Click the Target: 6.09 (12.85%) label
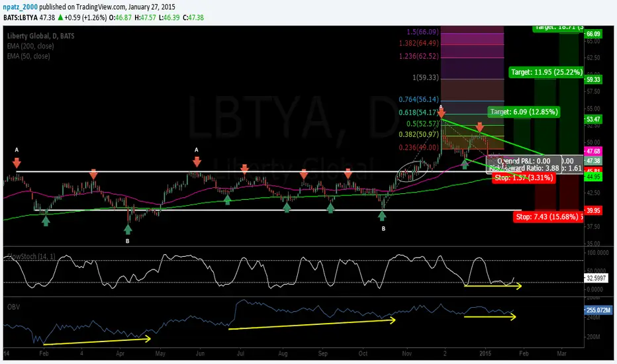 tap(524, 112)
